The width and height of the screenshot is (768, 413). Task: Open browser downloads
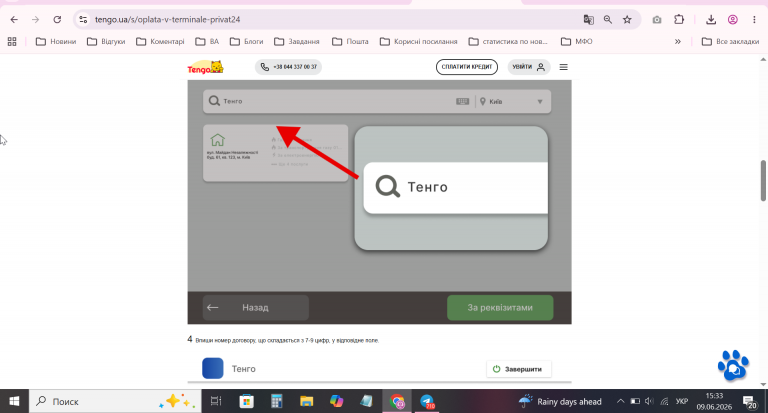pos(711,20)
